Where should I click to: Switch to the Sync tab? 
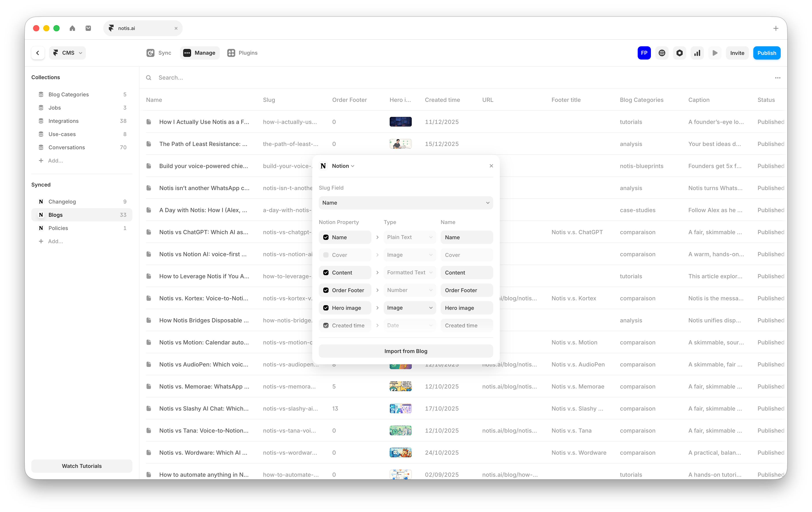click(159, 53)
